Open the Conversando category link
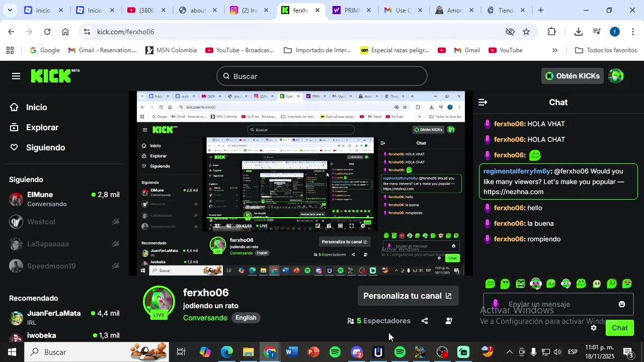644x362 pixels. tap(205, 318)
